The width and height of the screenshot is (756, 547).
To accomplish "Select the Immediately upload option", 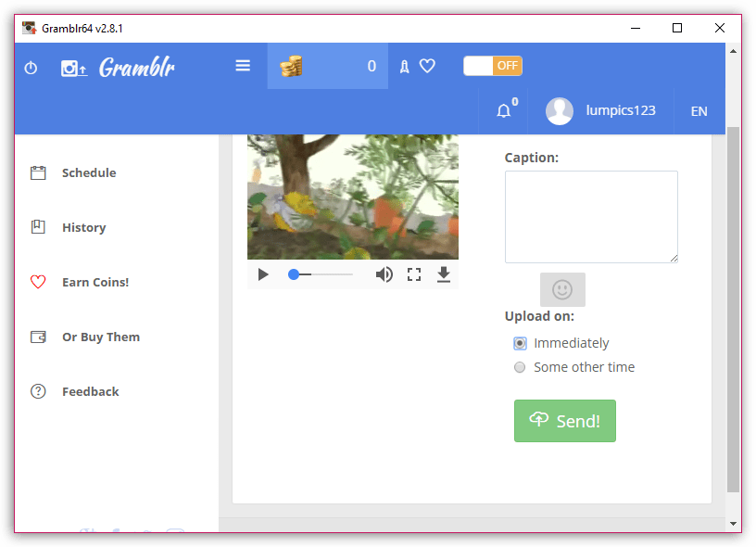I will [x=520, y=343].
